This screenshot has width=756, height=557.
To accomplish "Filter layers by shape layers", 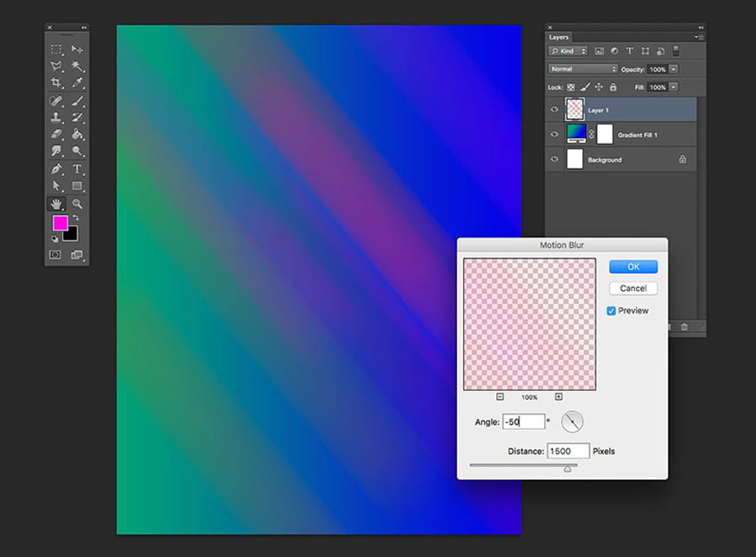I will (x=645, y=51).
